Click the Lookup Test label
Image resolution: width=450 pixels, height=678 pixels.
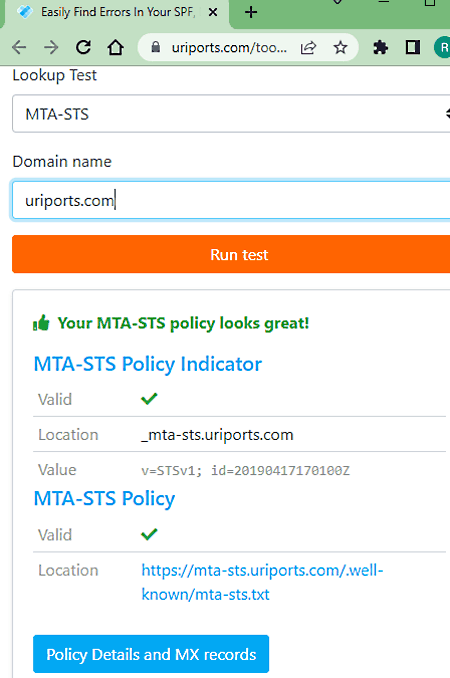click(x=54, y=75)
